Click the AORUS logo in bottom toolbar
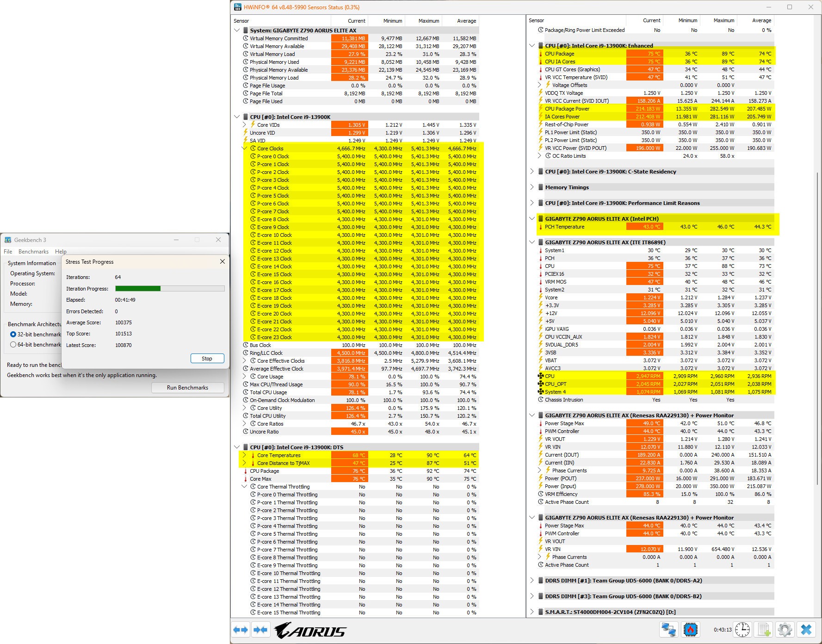 pyautogui.click(x=310, y=630)
